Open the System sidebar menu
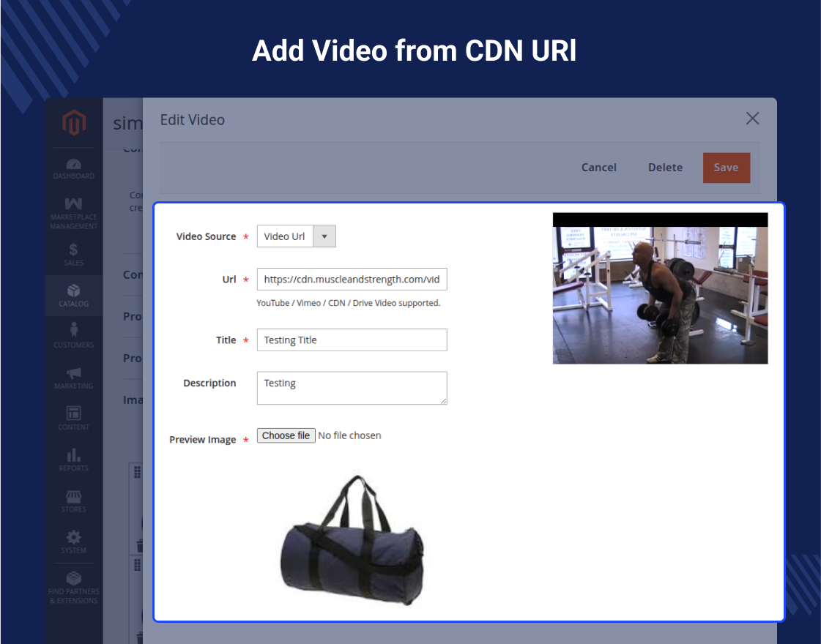The height and width of the screenshot is (644, 821). point(73,542)
